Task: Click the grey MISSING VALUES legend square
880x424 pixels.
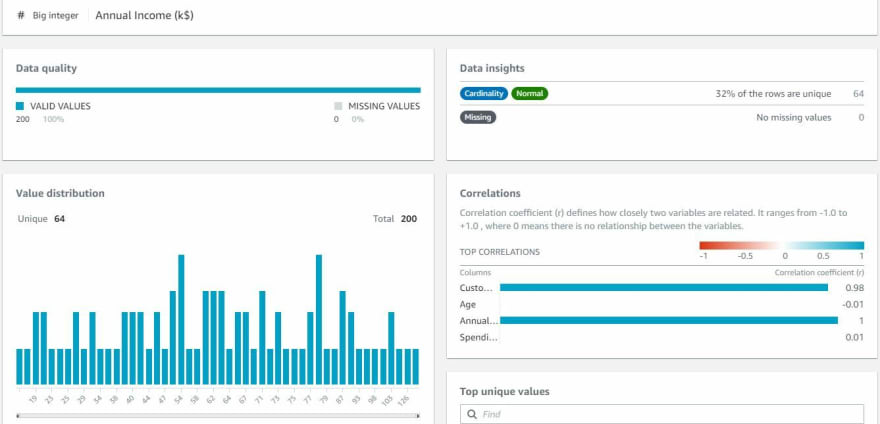Action: pyautogui.click(x=338, y=106)
